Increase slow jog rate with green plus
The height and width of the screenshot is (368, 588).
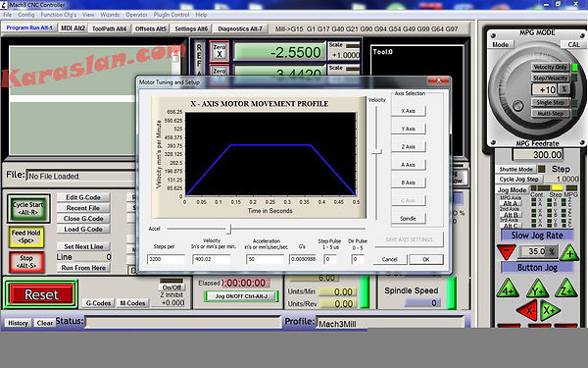coord(569,252)
